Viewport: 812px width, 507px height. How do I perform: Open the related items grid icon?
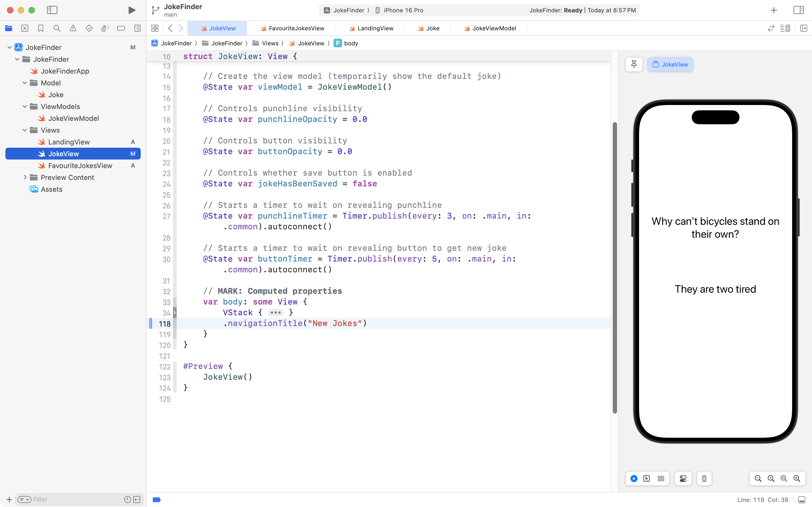(155, 28)
